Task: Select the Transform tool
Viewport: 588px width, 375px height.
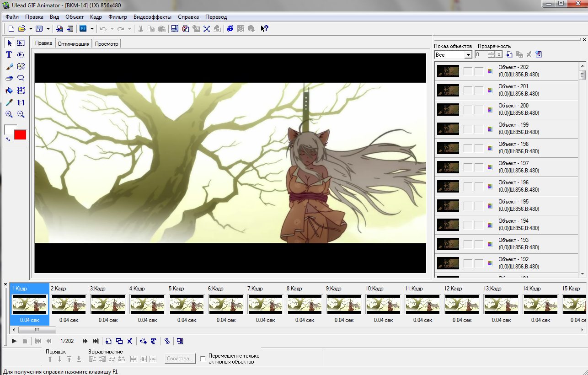Action: point(21,91)
